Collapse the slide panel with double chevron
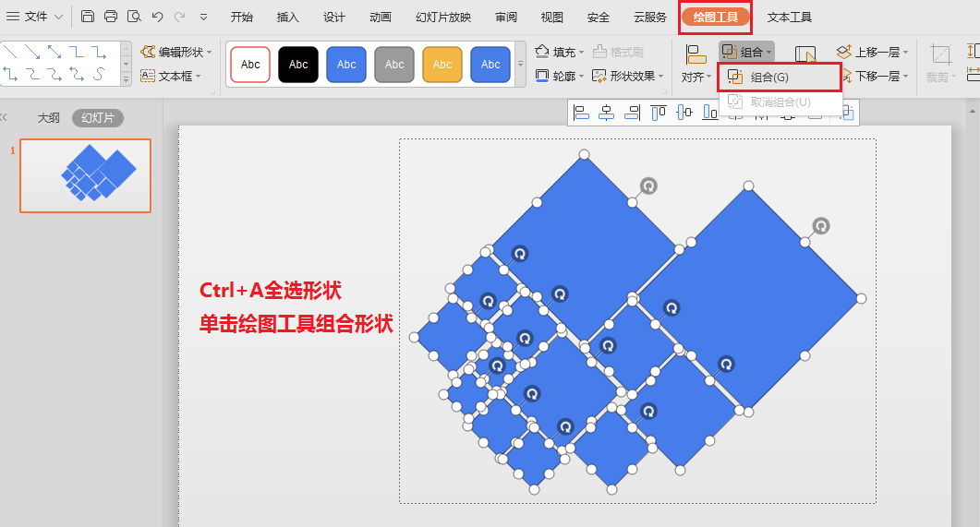Image resolution: width=980 pixels, height=527 pixels. tap(4, 117)
